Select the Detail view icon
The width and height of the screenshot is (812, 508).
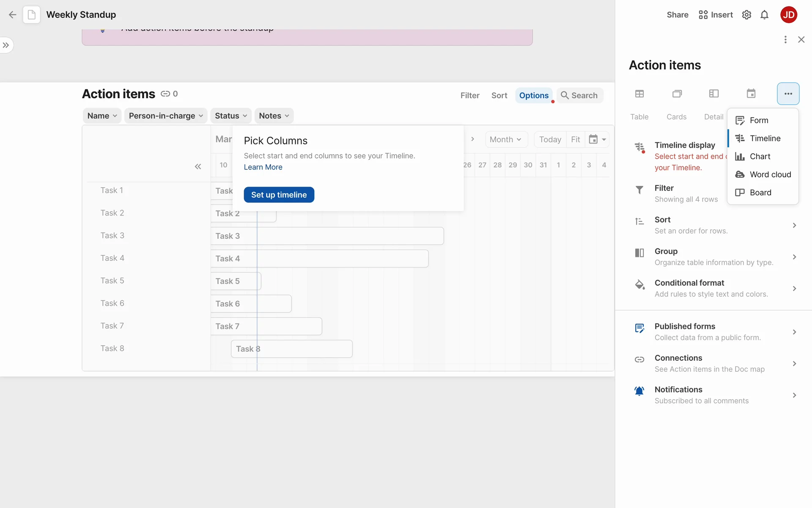pos(714,94)
